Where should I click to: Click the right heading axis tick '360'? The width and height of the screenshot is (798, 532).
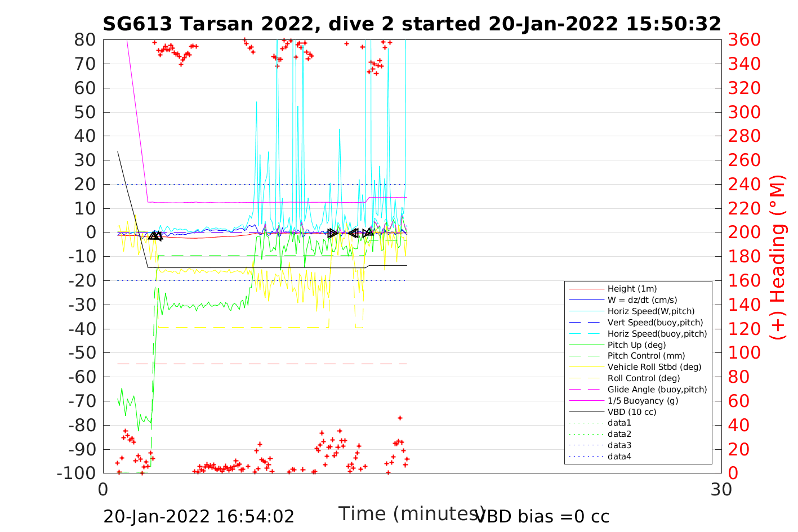click(x=744, y=40)
